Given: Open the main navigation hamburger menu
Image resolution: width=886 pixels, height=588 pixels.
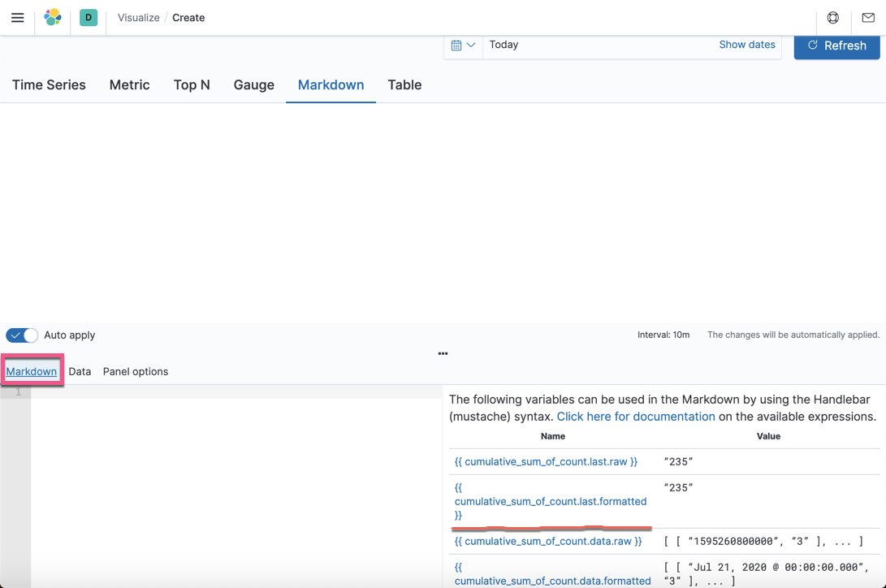Looking at the screenshot, I should (x=17, y=17).
